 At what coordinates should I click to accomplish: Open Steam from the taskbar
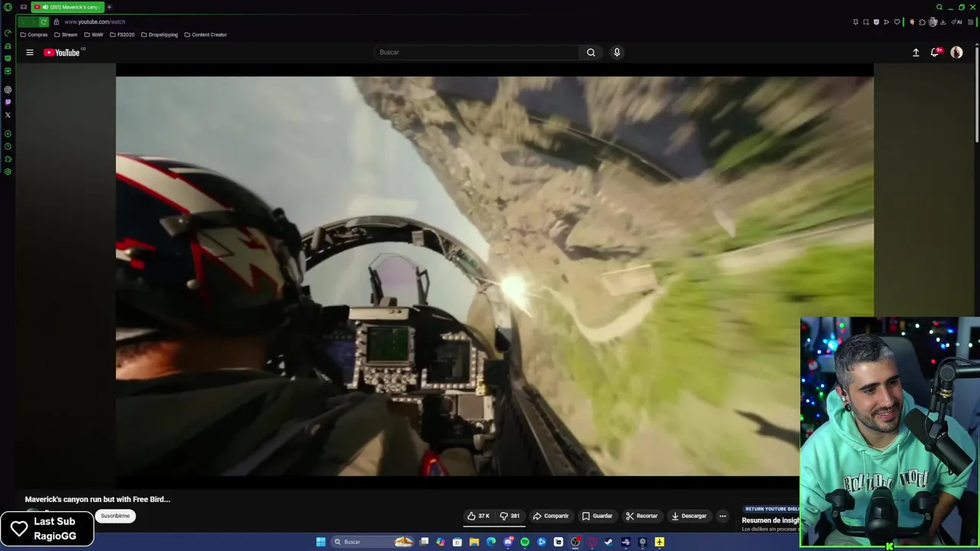(608, 542)
